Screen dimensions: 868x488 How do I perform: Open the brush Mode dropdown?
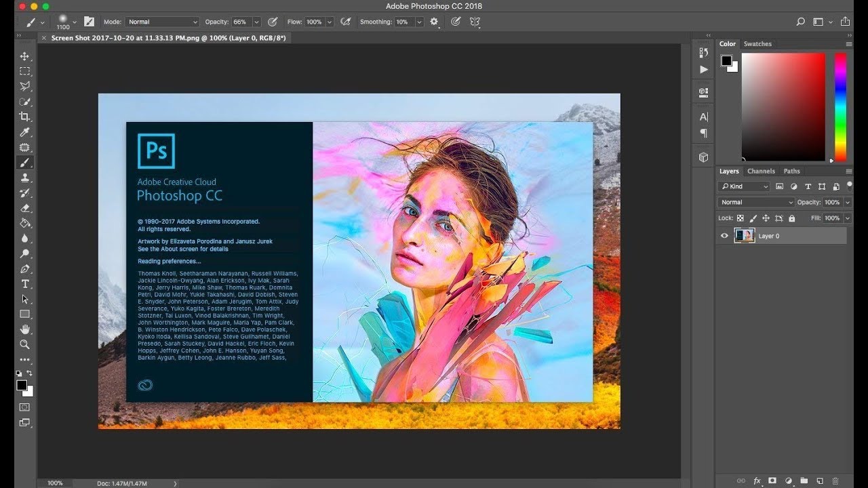tap(162, 22)
